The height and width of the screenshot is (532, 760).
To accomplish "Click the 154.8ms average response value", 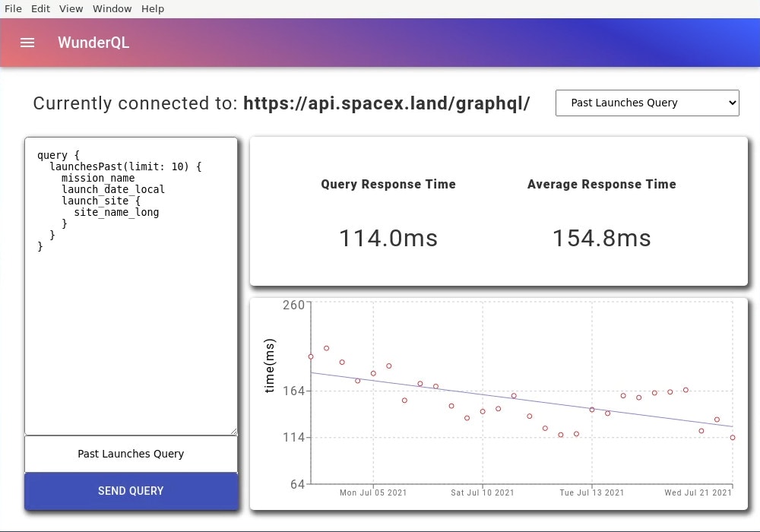I will tap(601, 238).
